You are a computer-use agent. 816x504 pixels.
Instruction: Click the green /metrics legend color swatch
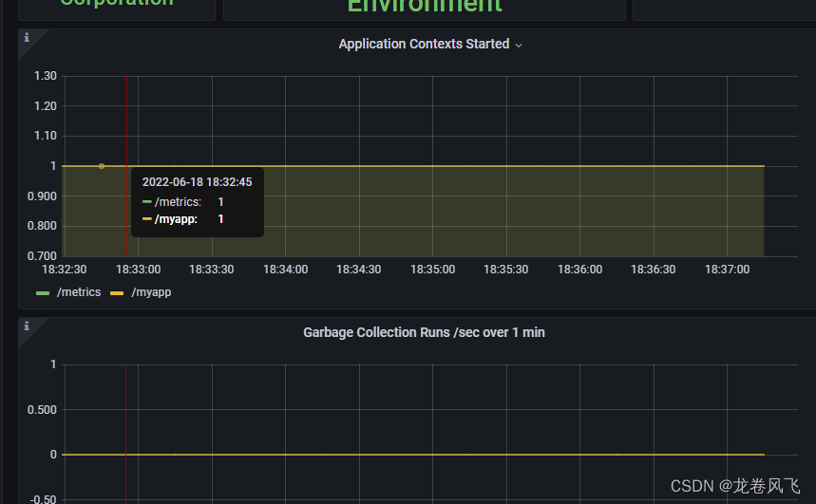click(x=43, y=293)
